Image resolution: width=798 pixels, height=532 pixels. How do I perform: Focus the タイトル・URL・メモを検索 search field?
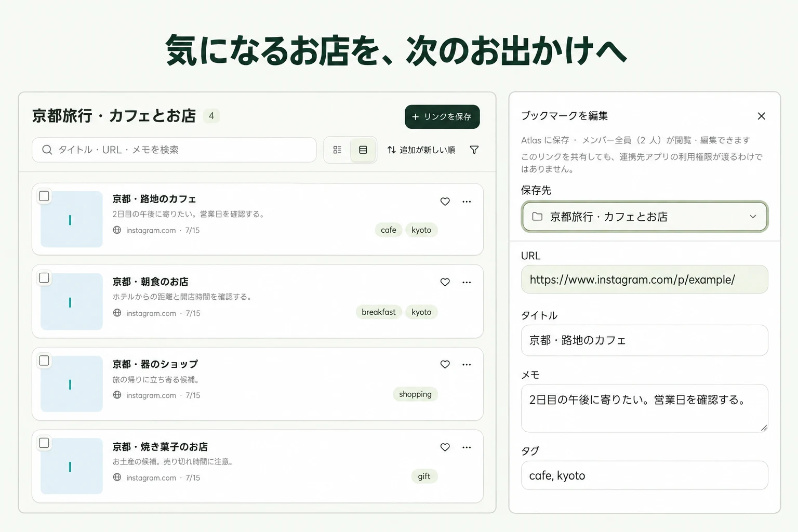(174, 150)
